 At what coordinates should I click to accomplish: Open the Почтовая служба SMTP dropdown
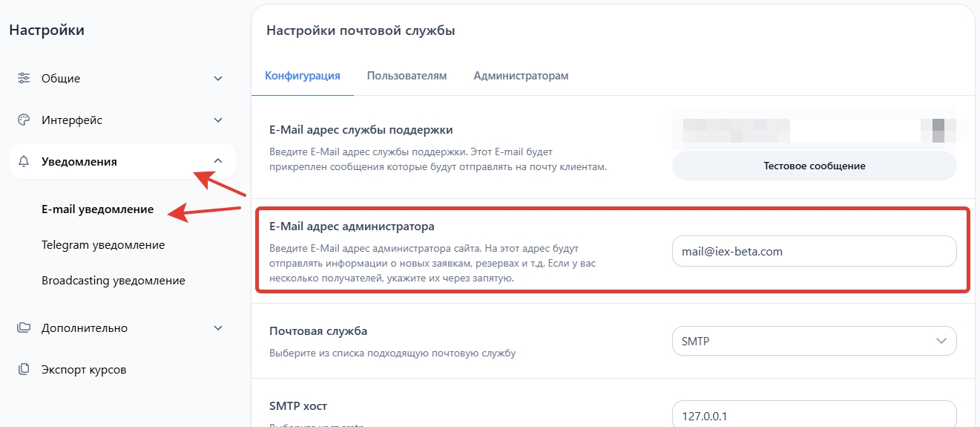tap(814, 341)
